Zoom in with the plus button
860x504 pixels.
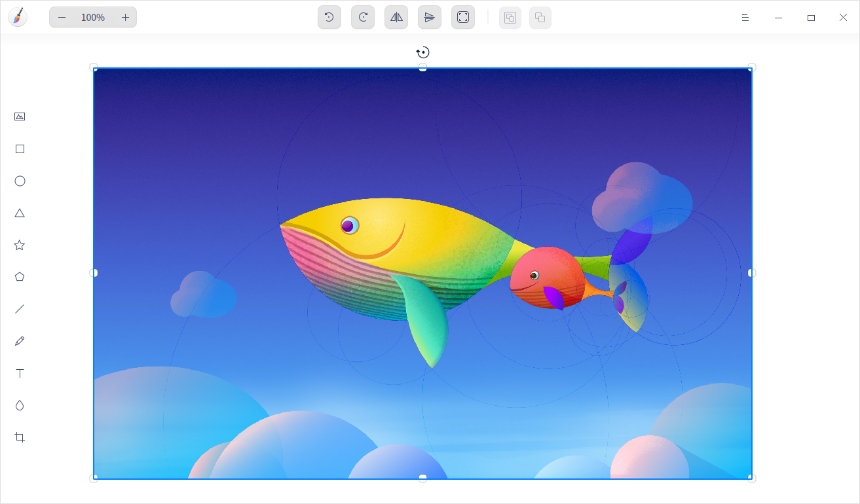125,18
